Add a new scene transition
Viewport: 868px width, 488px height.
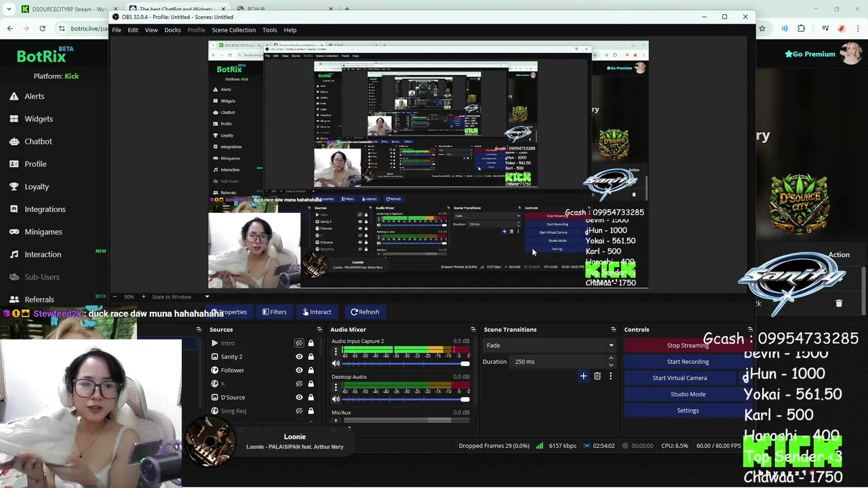click(583, 376)
